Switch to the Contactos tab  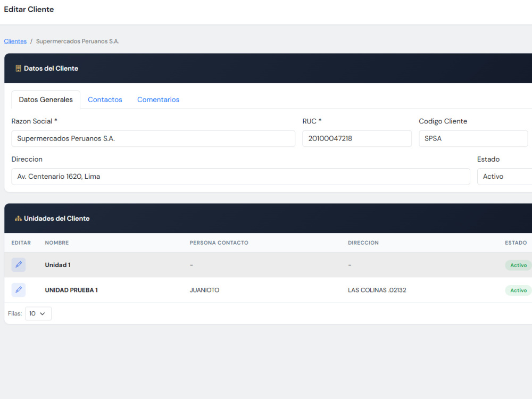[x=105, y=100]
